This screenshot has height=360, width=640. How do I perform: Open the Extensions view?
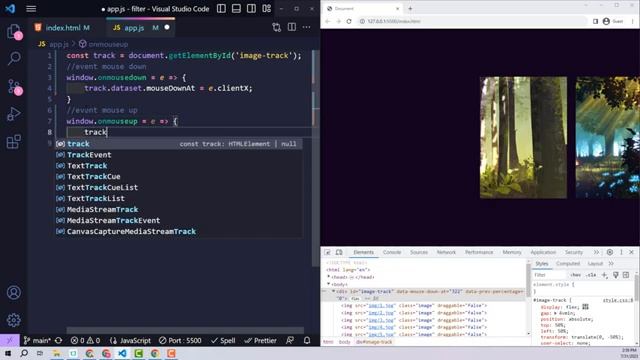tap(13, 142)
